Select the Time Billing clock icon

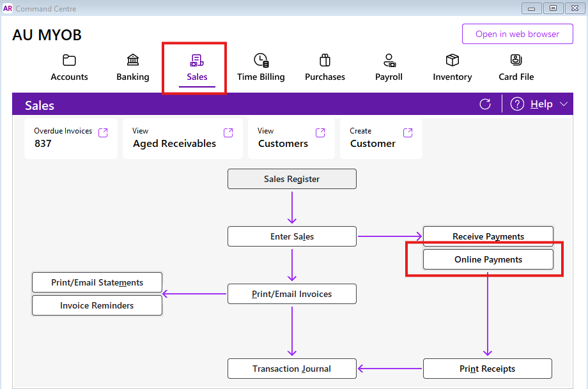[261, 61]
